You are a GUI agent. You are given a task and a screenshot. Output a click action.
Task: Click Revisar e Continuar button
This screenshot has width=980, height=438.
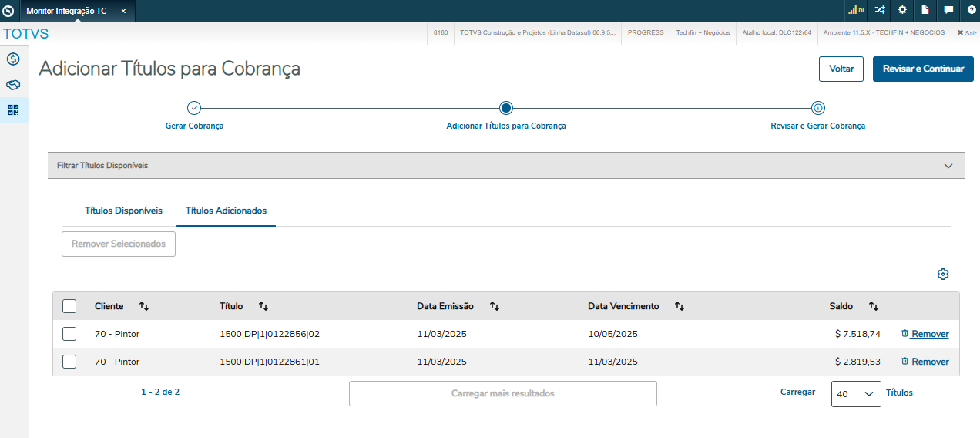click(x=923, y=69)
